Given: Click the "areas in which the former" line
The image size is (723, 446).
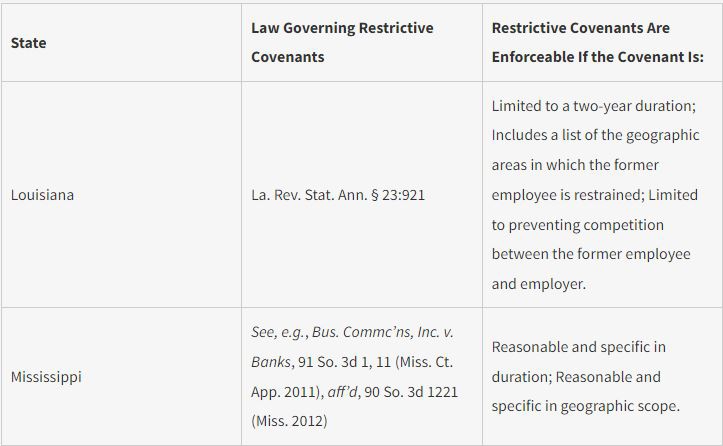Looking at the screenshot, I should 575,165.
